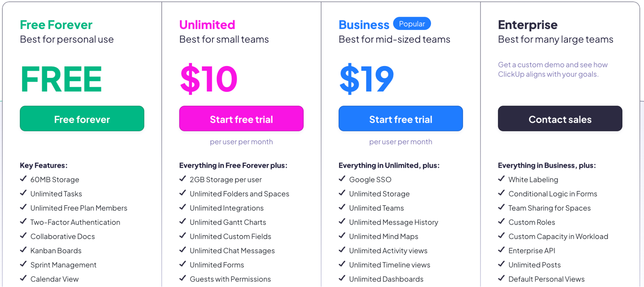Open the custom demo link for Enterprise
The image size is (644, 287).
click(x=553, y=69)
